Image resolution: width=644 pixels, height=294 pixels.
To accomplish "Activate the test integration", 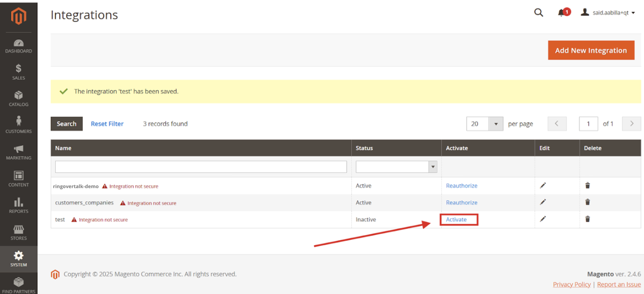I will [456, 220].
